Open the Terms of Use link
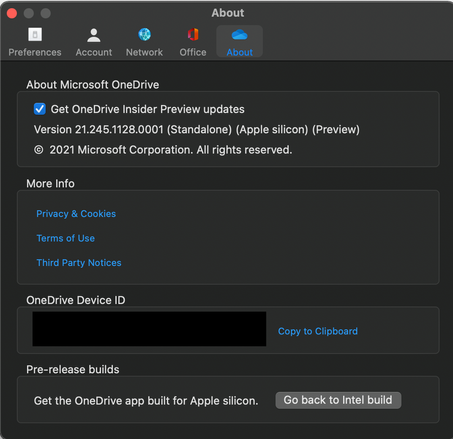453x439 pixels. (x=66, y=238)
